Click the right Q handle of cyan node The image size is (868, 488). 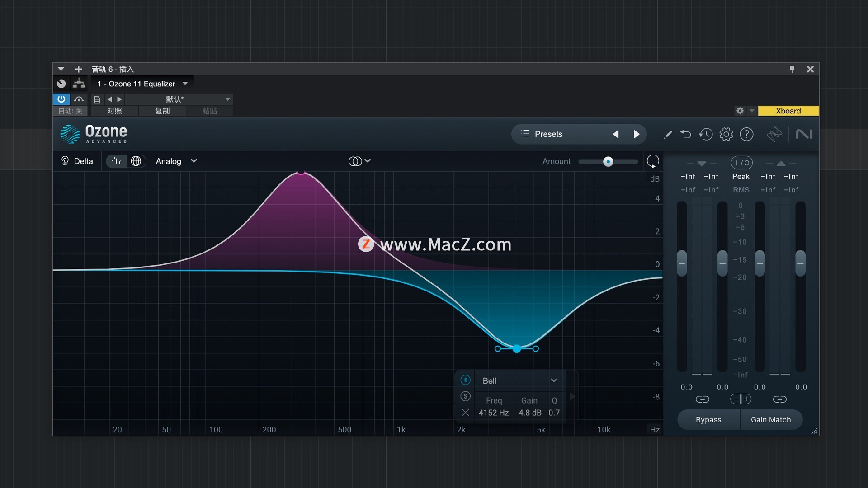[536, 349]
